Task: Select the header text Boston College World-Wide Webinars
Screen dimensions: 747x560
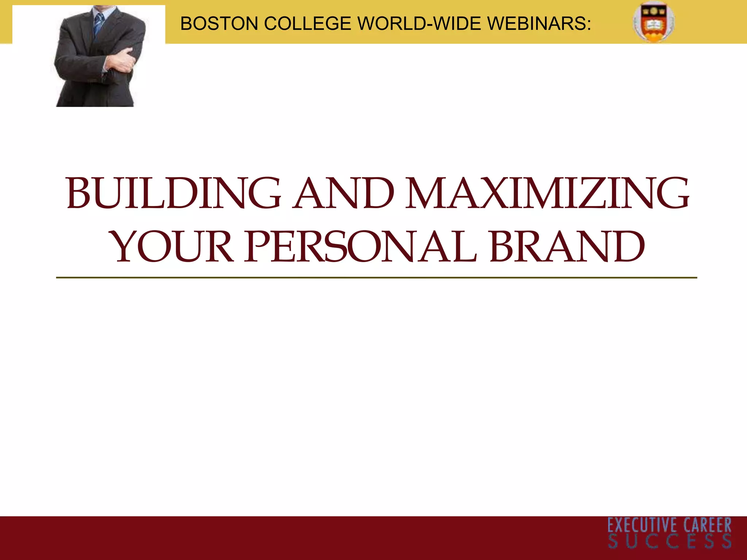Action: coord(385,24)
